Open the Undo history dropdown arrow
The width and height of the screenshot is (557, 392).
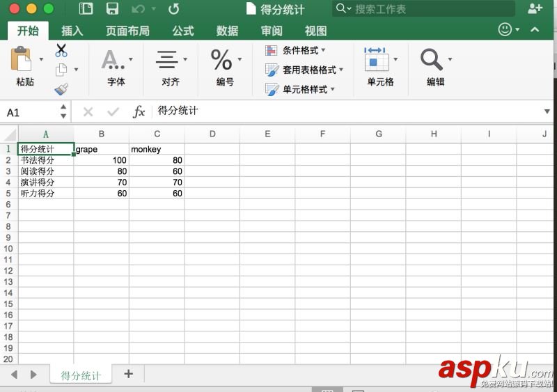[154, 8]
